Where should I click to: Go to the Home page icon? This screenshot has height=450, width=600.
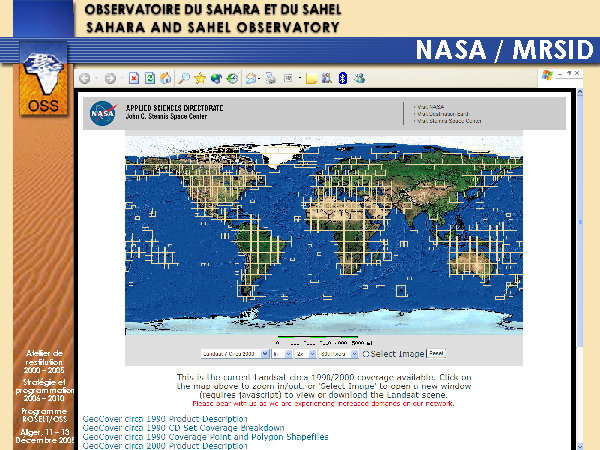point(165,78)
